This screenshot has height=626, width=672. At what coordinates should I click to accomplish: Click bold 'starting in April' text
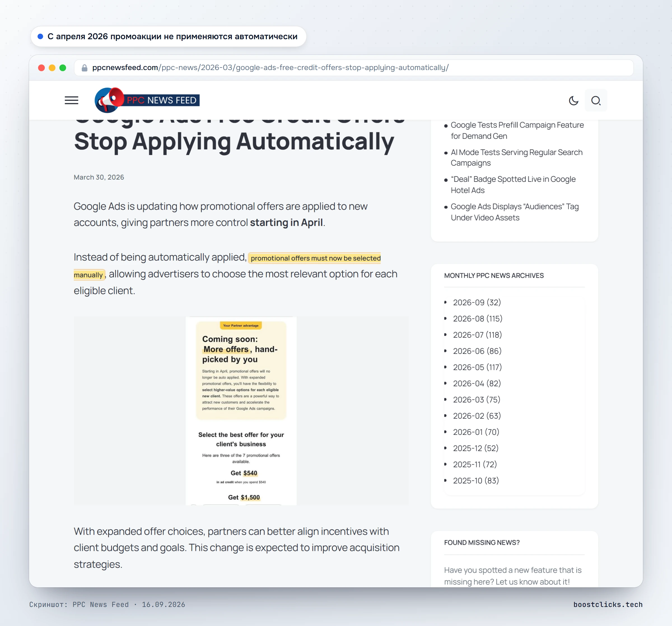coord(286,223)
